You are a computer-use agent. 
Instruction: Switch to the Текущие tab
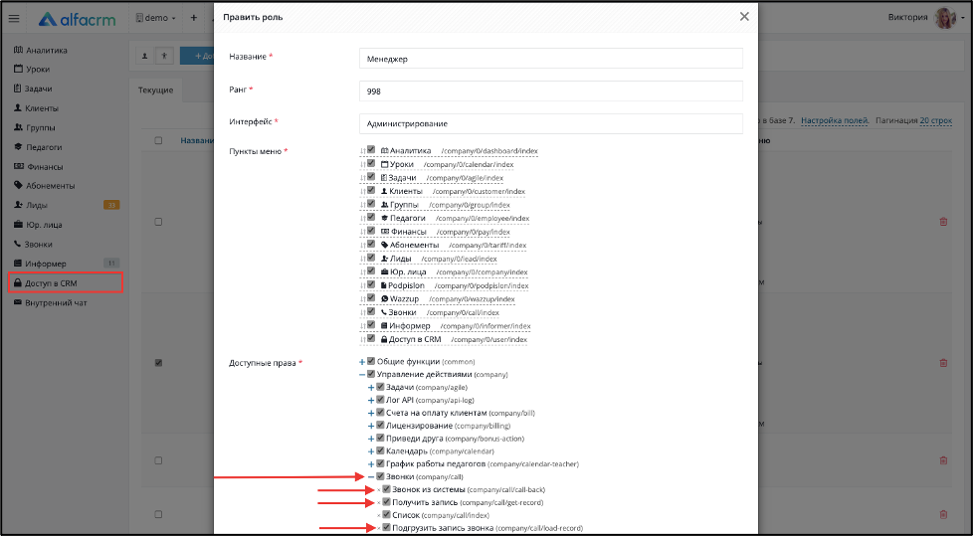tap(155, 90)
